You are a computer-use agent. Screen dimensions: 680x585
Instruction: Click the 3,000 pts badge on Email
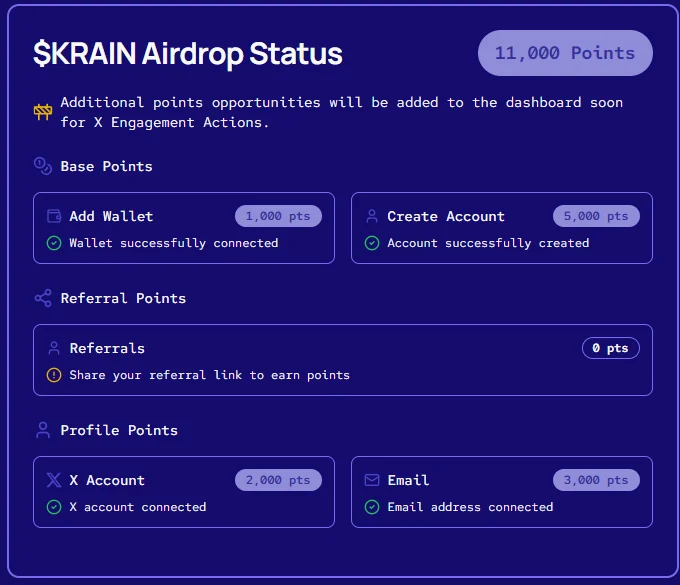(596, 480)
